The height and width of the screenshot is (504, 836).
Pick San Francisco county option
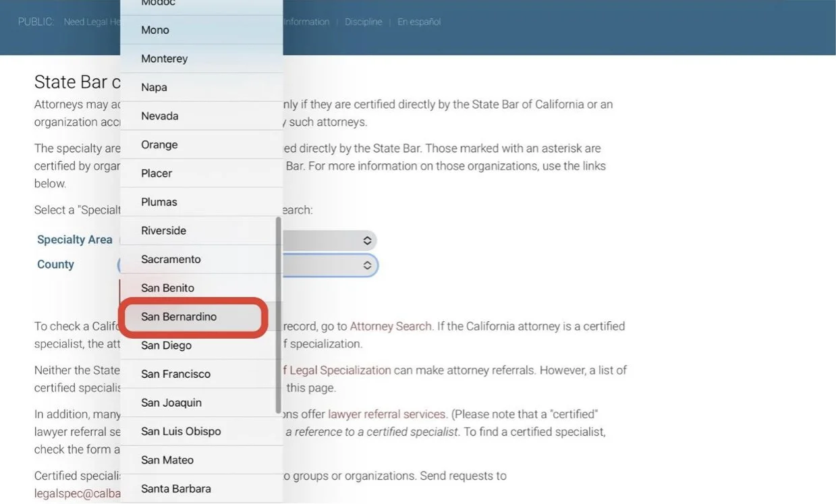coord(201,374)
